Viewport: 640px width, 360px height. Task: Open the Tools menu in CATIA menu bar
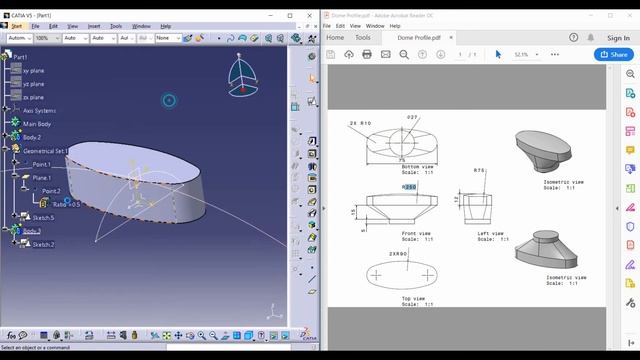point(116,26)
